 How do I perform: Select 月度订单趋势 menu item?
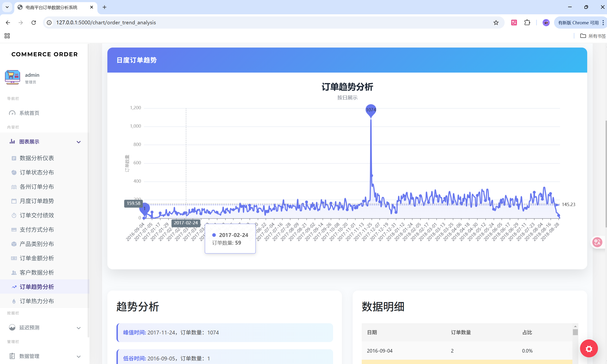[37, 201]
